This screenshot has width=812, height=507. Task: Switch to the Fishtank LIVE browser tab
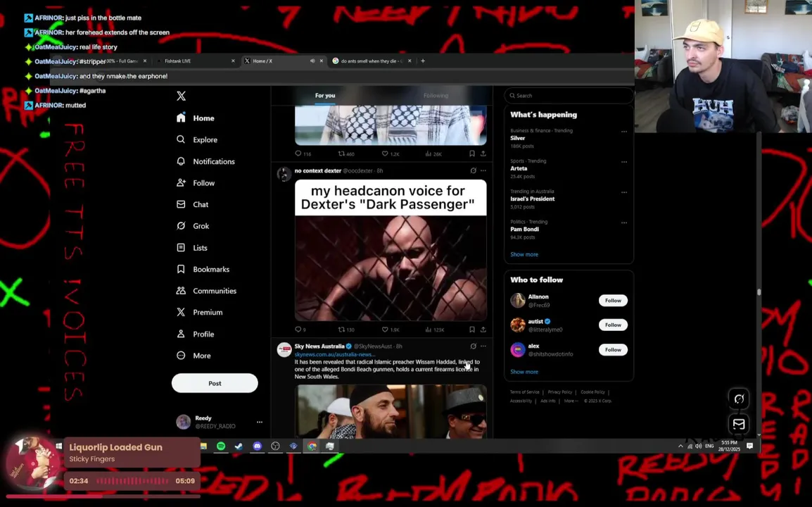(196, 61)
